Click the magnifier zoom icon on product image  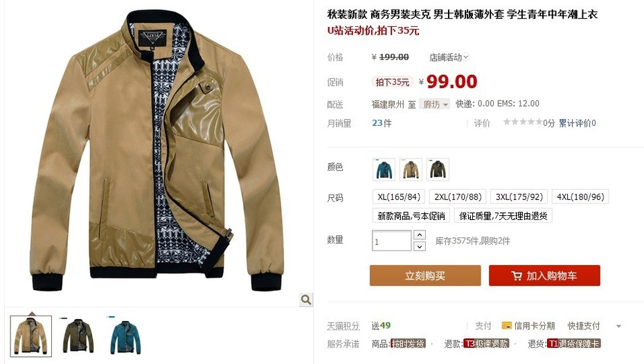tap(305, 300)
